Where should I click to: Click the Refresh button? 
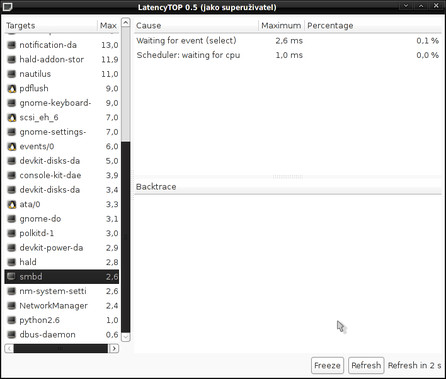(x=366, y=365)
